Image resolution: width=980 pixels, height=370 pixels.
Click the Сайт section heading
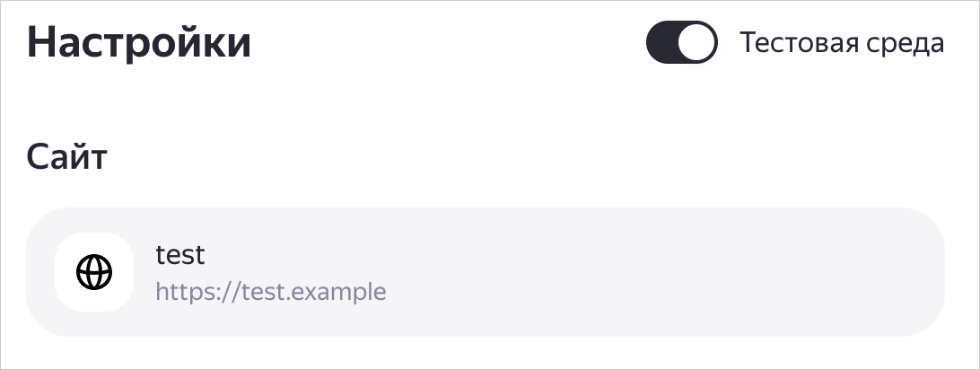67,158
